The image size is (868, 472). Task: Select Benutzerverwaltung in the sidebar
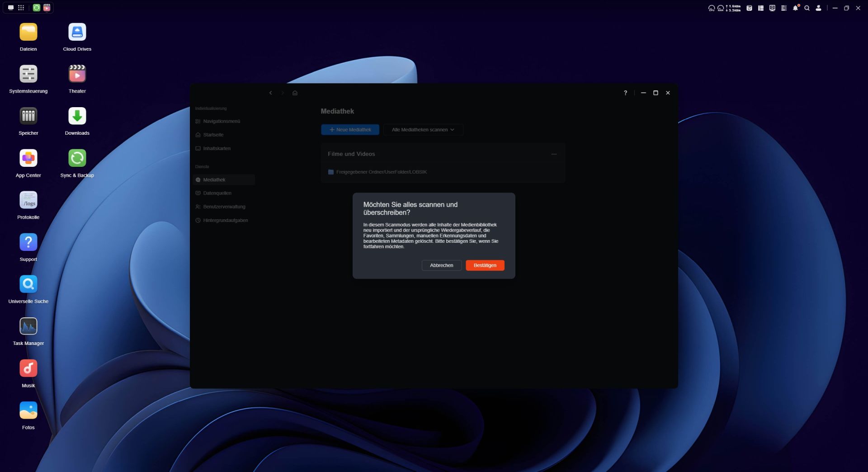coord(224,207)
